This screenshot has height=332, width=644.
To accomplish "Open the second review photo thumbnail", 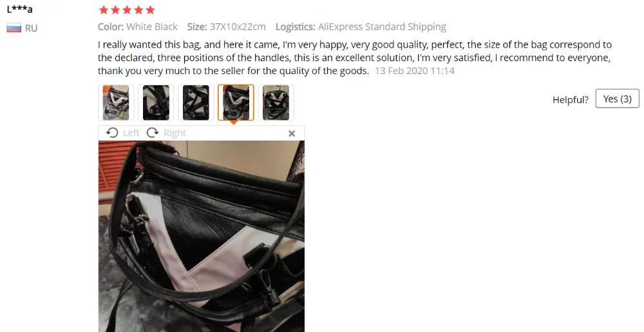I will coord(156,103).
